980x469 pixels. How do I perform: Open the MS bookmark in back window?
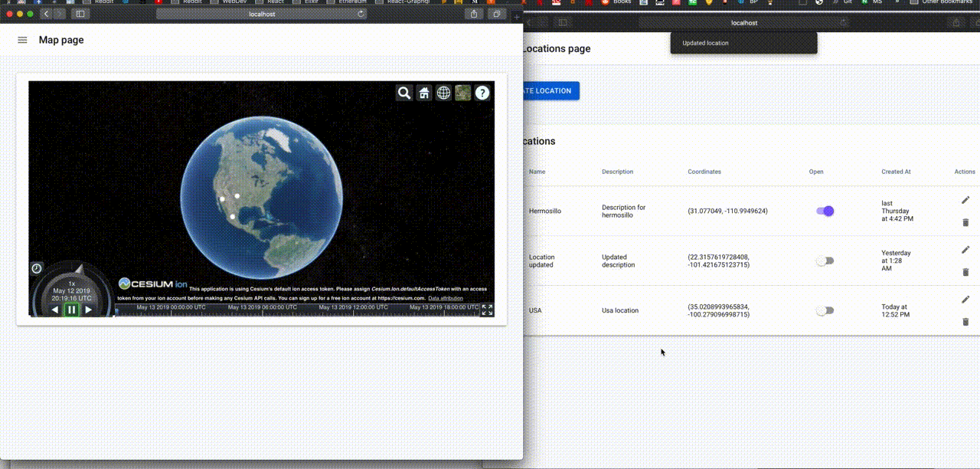[x=873, y=2]
